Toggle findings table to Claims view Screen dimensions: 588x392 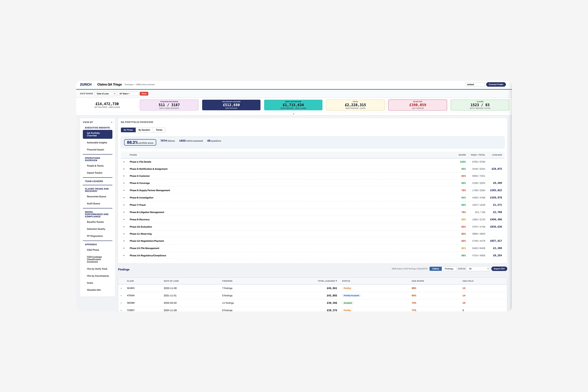436,269
